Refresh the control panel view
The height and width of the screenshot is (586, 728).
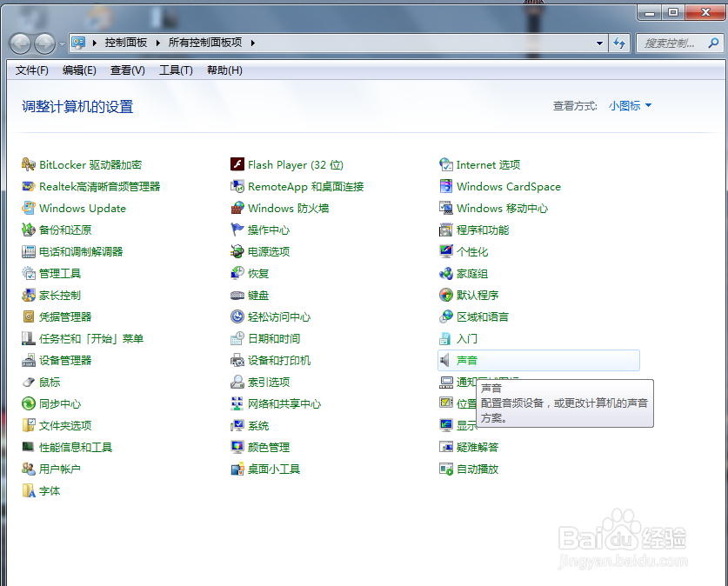point(619,43)
